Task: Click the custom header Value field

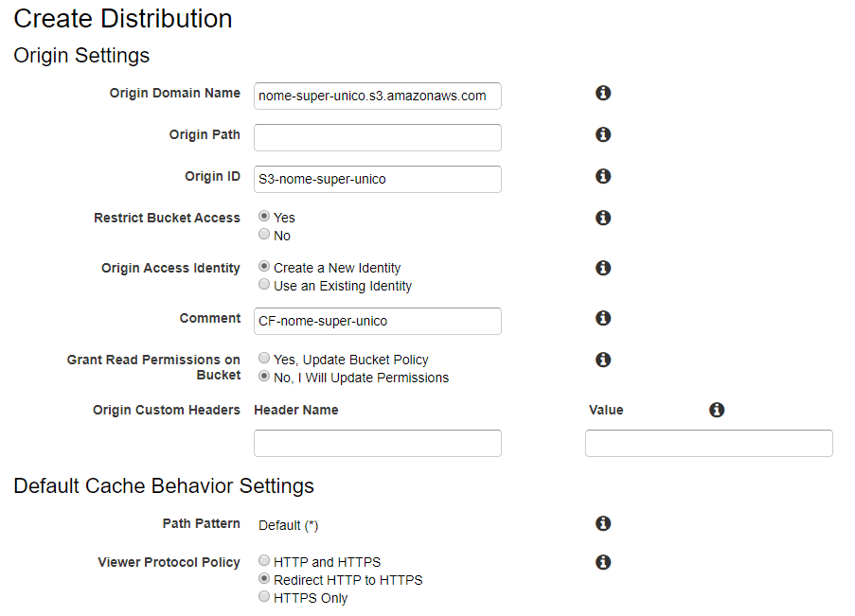Action: (708, 443)
